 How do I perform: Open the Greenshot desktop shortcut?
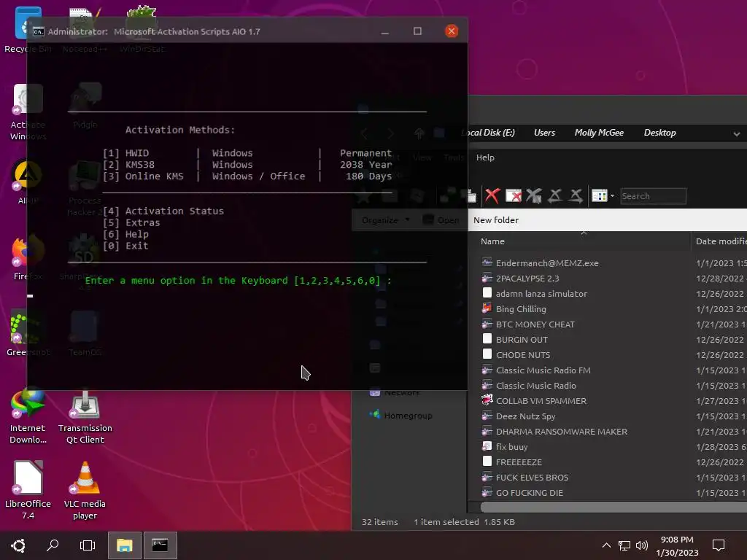[28, 333]
